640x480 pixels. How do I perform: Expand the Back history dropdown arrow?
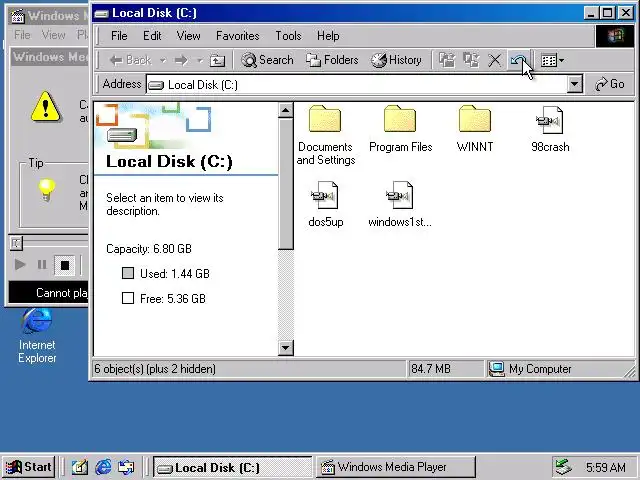[162, 60]
